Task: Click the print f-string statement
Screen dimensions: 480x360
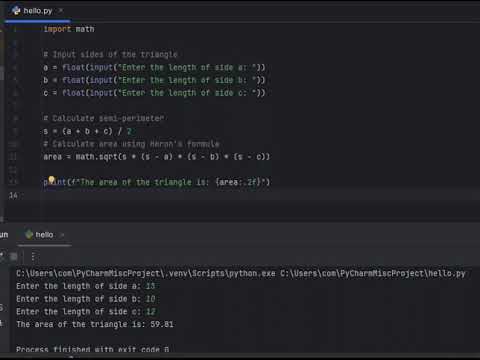Action: click(157, 182)
